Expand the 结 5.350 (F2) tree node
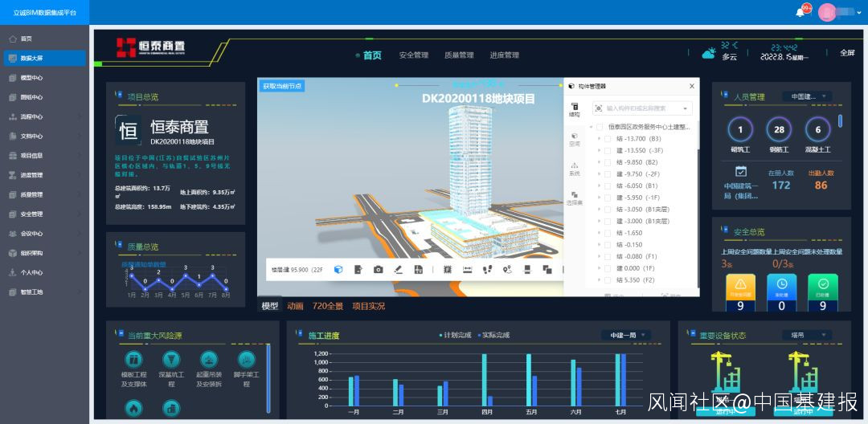This screenshot has height=424, width=868. (599, 280)
